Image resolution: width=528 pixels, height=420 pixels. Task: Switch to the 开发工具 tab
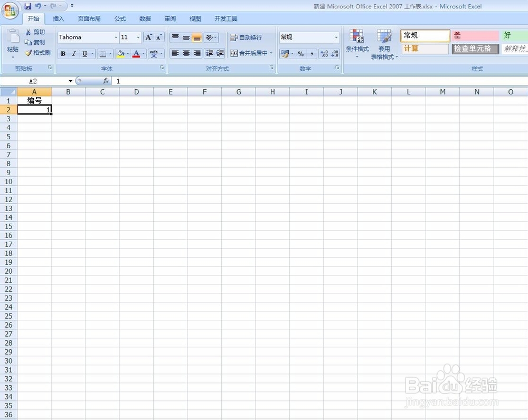tap(225, 19)
